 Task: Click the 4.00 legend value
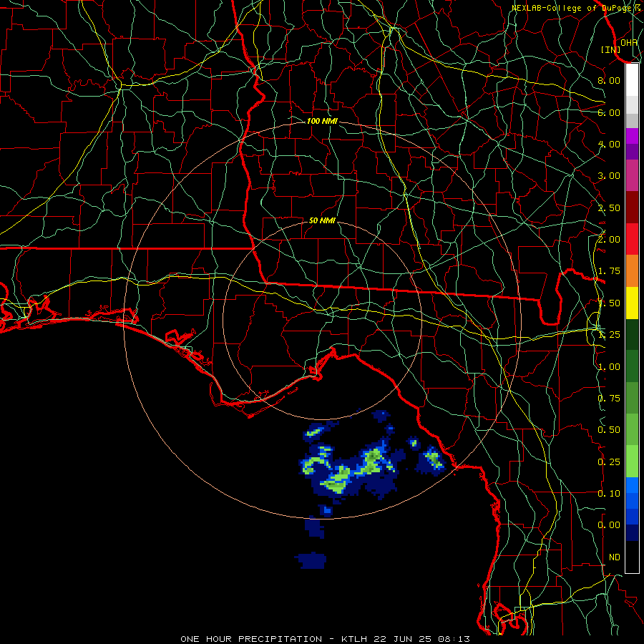(x=609, y=144)
